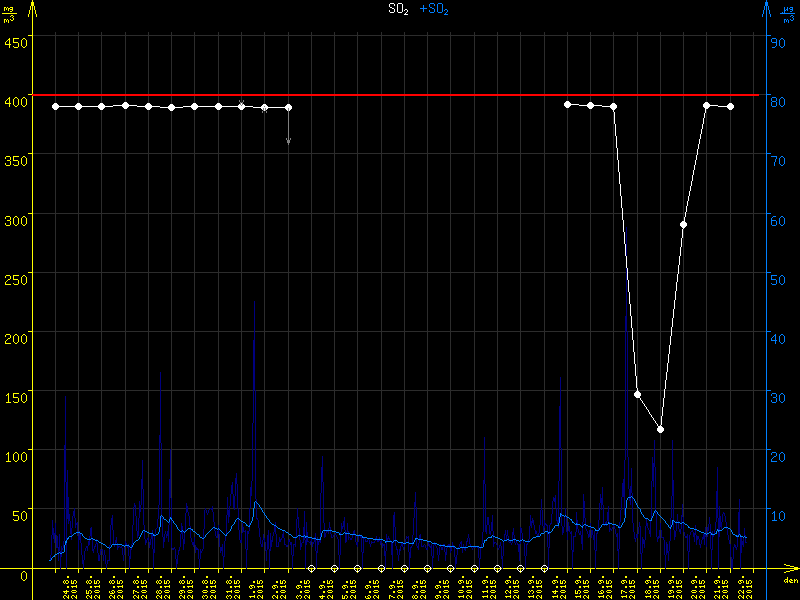Click the last yellow circle marker on x-axis

(x=544, y=568)
